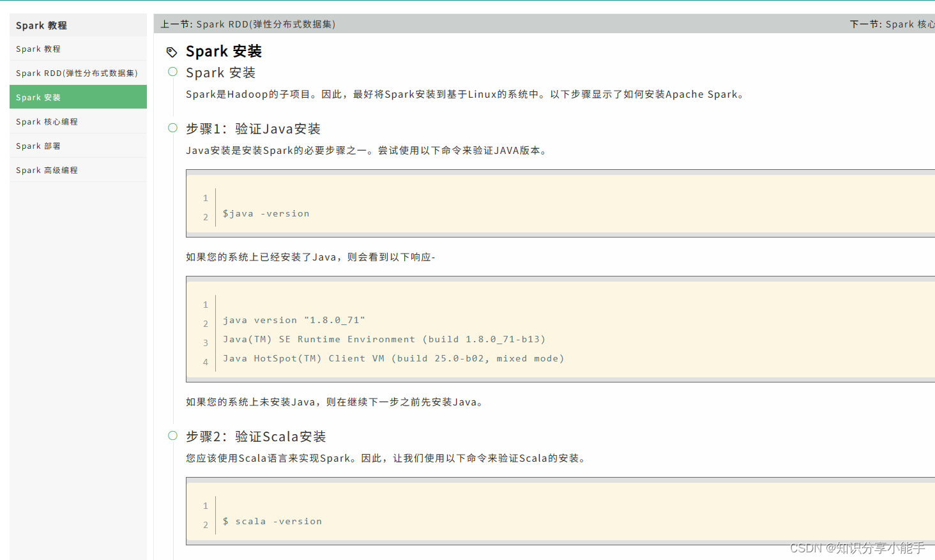Click the circle bullet next to 步骤2 heading

[x=172, y=435]
